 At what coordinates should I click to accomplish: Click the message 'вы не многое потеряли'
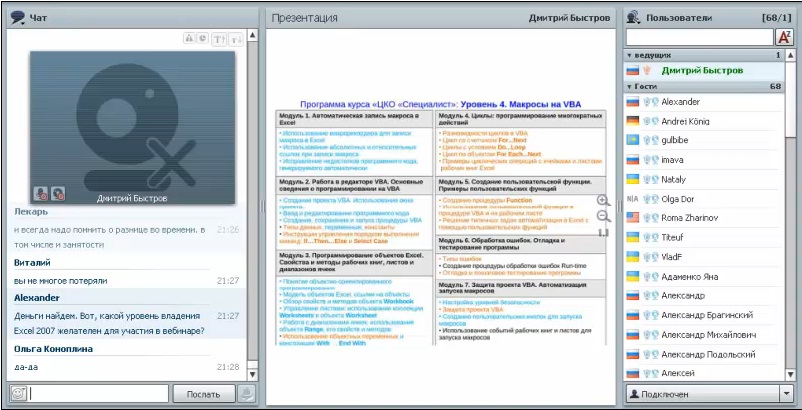61,281
